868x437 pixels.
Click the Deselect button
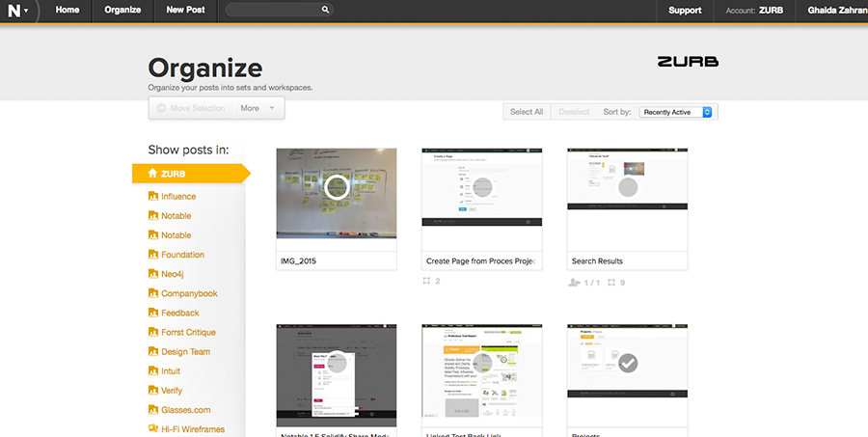tap(574, 111)
